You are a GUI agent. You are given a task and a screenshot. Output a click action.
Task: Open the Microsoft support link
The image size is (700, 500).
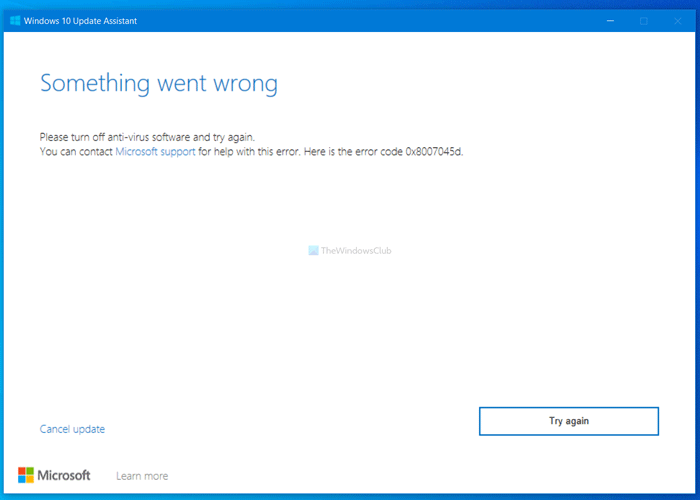coord(155,152)
